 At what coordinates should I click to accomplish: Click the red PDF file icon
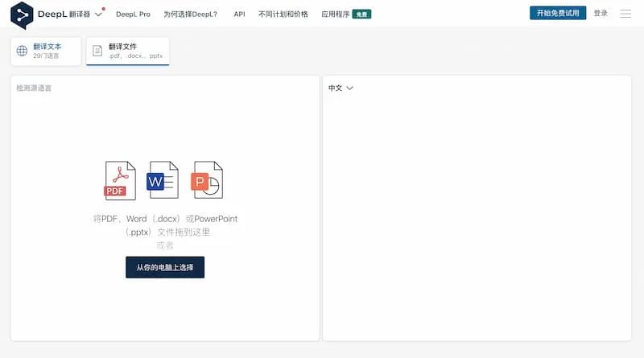(x=119, y=180)
